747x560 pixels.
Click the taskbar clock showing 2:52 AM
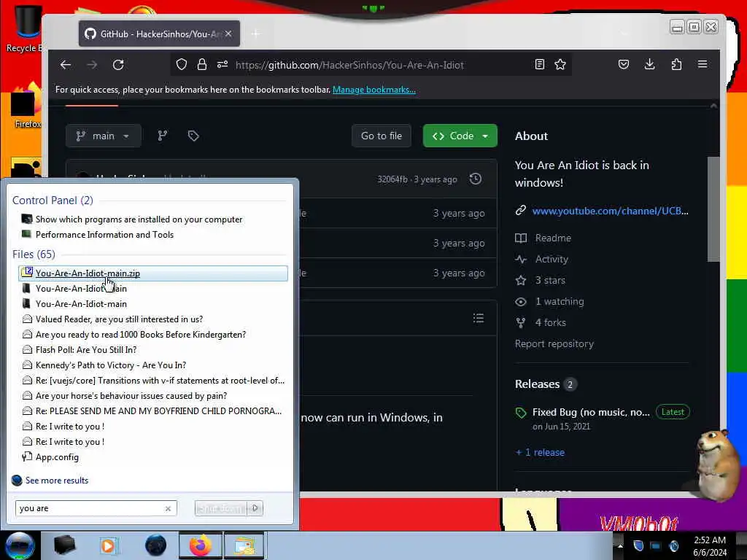(709, 546)
